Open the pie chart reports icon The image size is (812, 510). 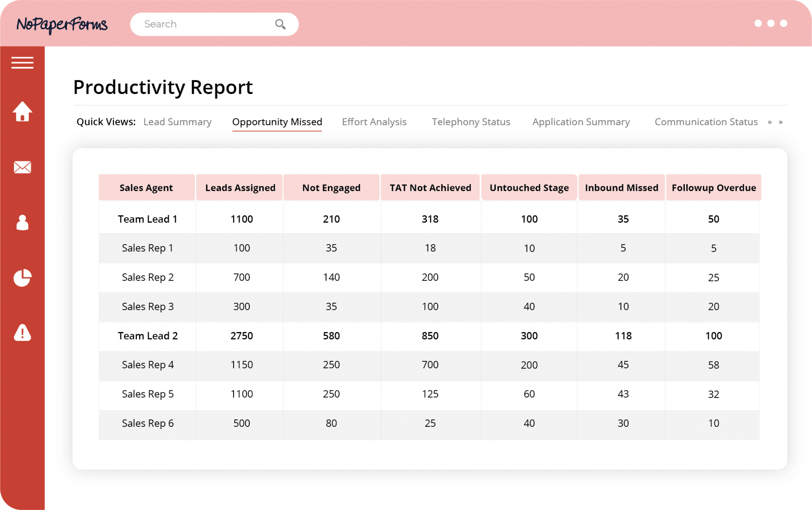[23, 277]
